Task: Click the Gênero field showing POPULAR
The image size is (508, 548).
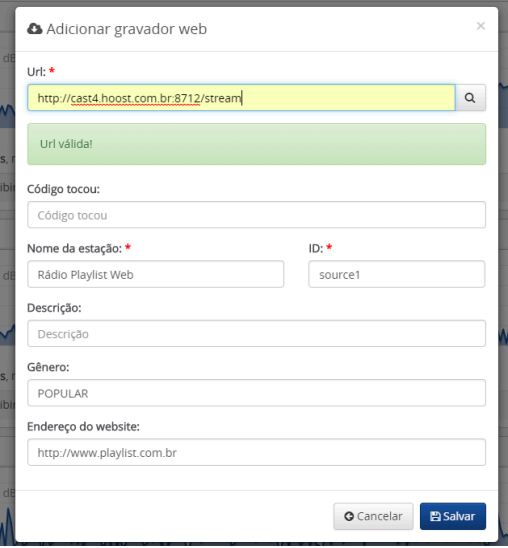Action: coord(256,393)
